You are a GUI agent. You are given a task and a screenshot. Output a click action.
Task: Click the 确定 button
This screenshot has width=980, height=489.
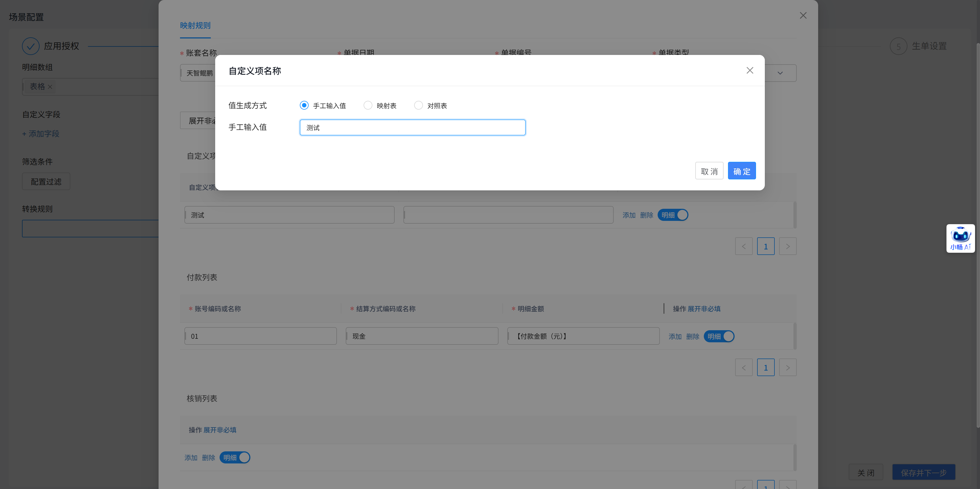pyautogui.click(x=741, y=171)
